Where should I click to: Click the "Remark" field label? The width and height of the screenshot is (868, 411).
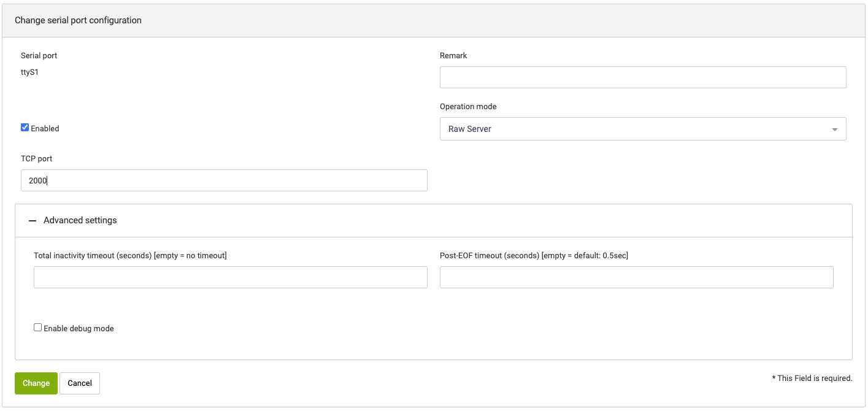click(x=453, y=56)
